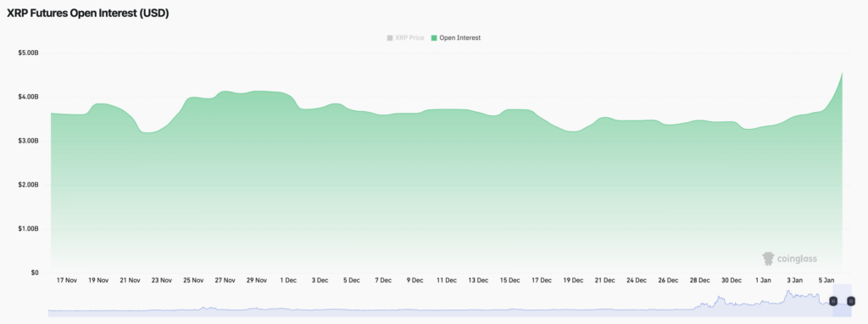Click the green Open Interest legend swatch

[434, 37]
